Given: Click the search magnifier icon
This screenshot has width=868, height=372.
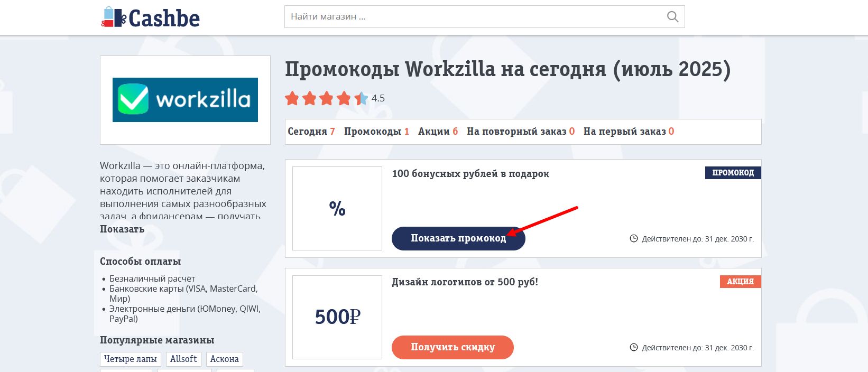Looking at the screenshot, I should pyautogui.click(x=672, y=17).
